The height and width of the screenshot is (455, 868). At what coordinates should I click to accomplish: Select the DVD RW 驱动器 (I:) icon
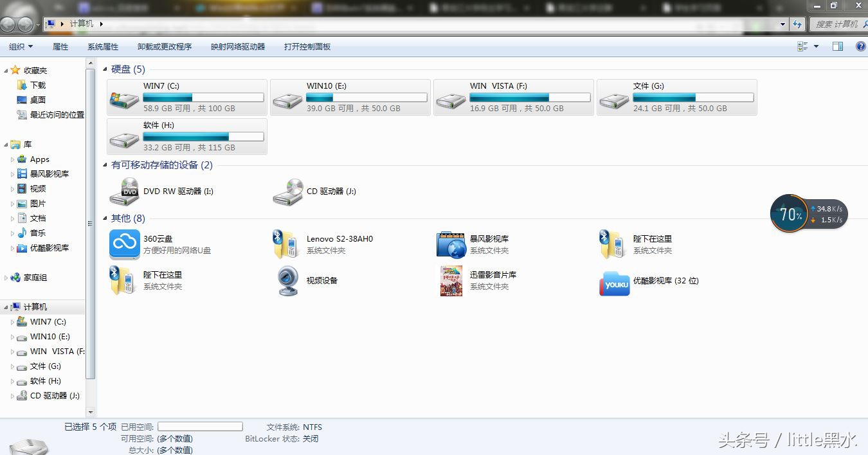124,192
